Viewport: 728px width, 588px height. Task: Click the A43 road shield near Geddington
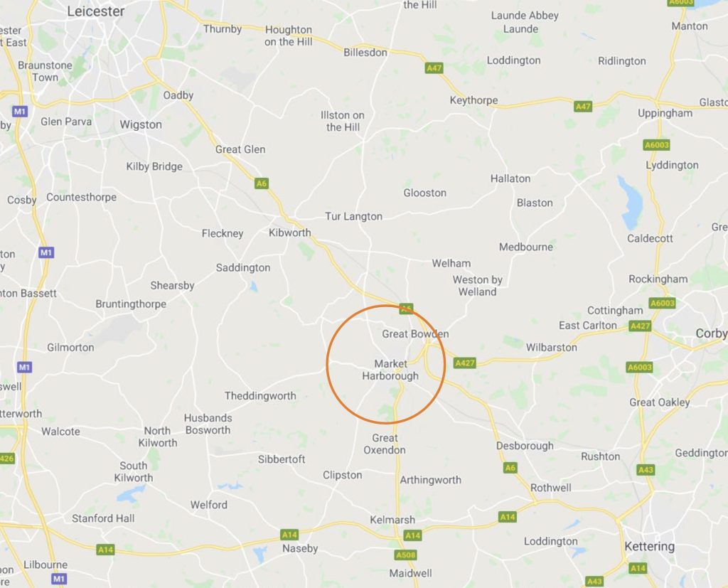click(646, 470)
